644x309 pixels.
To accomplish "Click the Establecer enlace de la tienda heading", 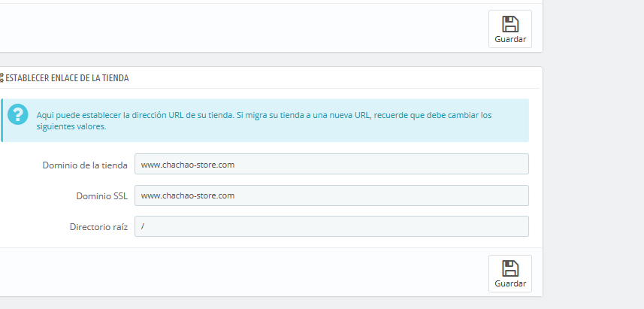I will tap(67, 77).
